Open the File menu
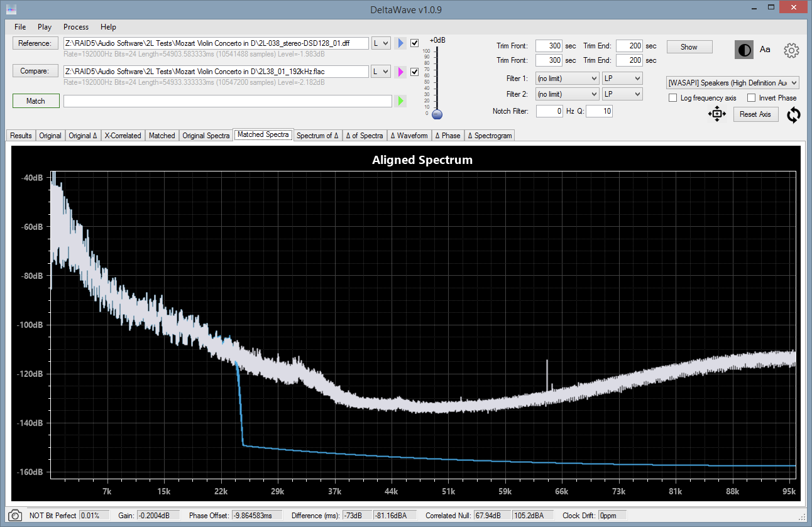Viewport: 812px width, 527px height. (x=20, y=27)
